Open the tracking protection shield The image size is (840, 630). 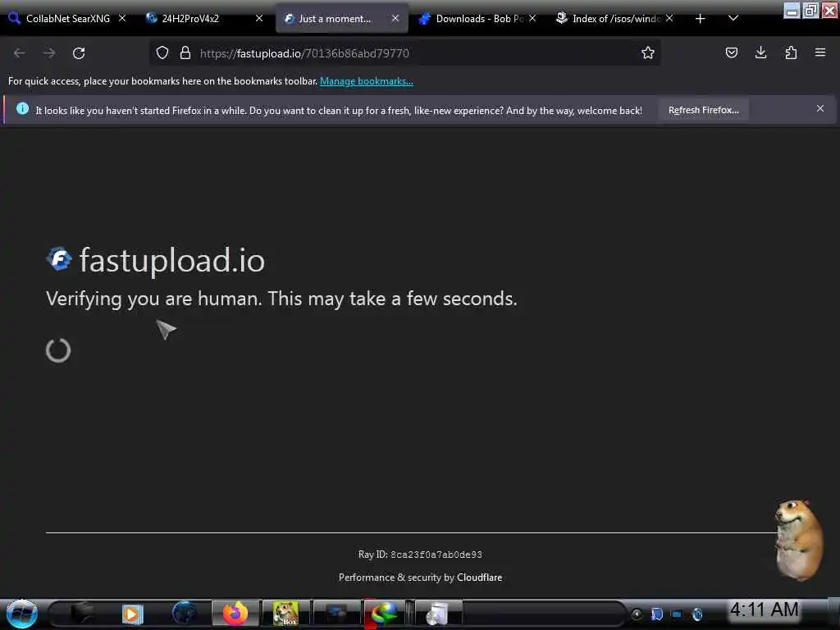(162, 53)
